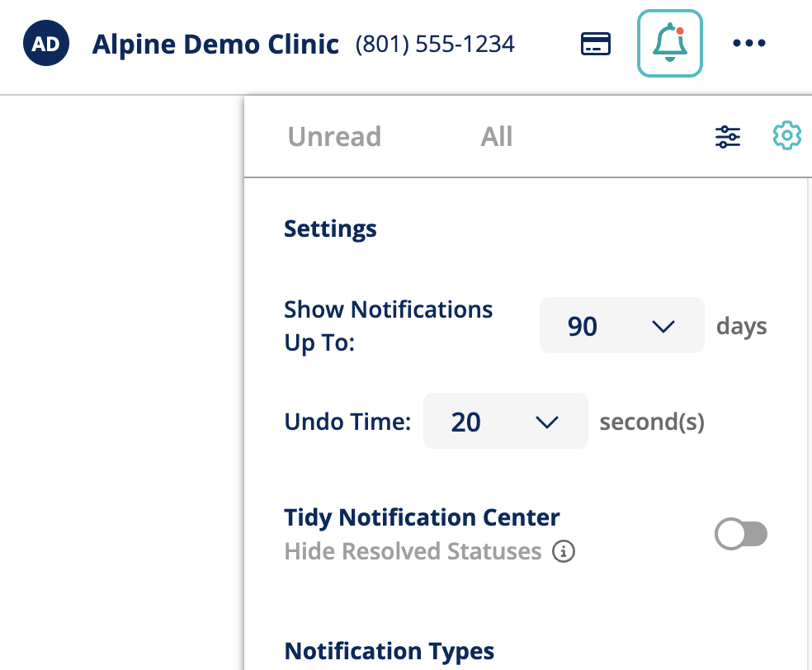Open the Undo Time seconds dropdown
This screenshot has width=812, height=670.
click(x=505, y=421)
